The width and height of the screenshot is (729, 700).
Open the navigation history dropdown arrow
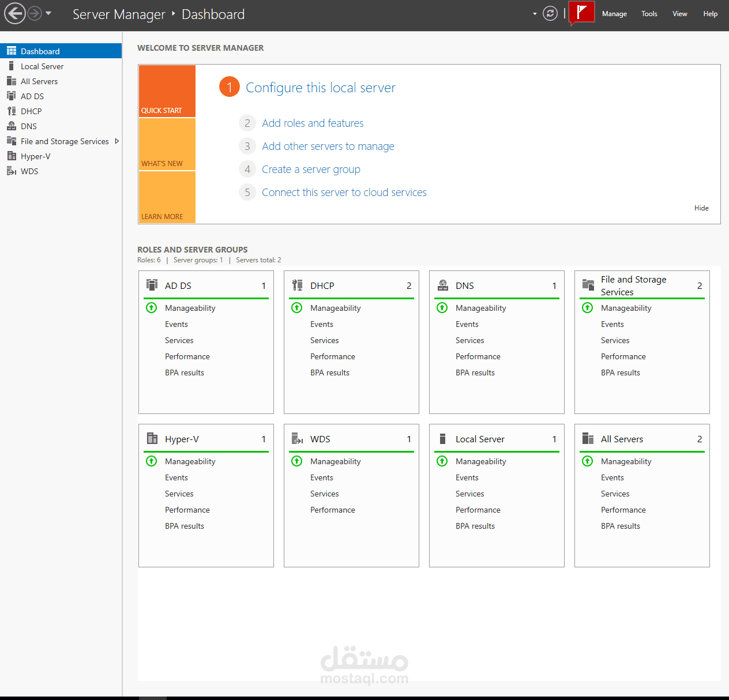click(x=48, y=13)
